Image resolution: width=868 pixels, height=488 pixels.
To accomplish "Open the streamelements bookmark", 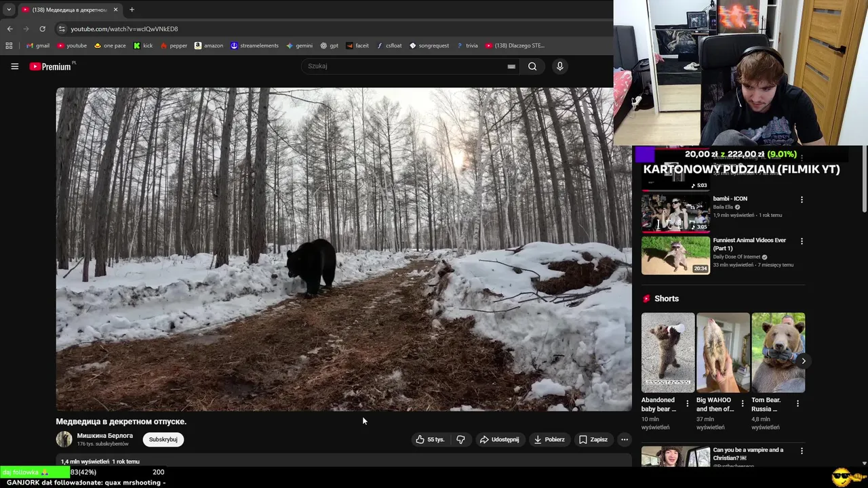I will [x=254, y=45].
